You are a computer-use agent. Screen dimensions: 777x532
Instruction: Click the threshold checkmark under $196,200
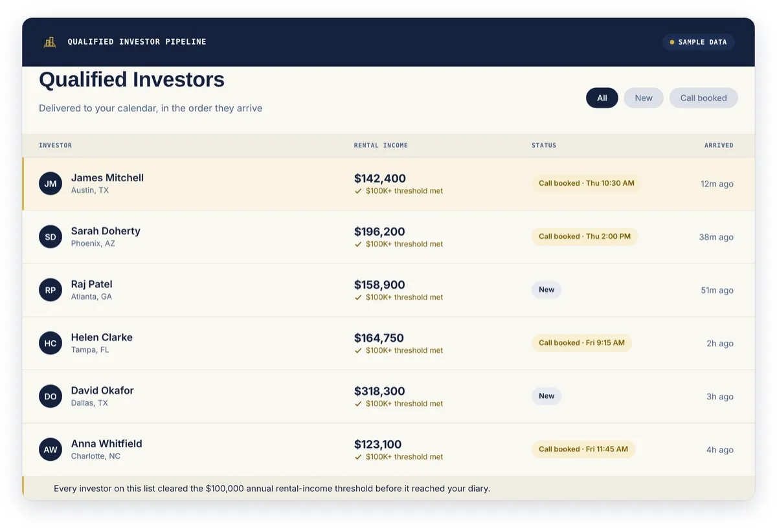coord(358,244)
